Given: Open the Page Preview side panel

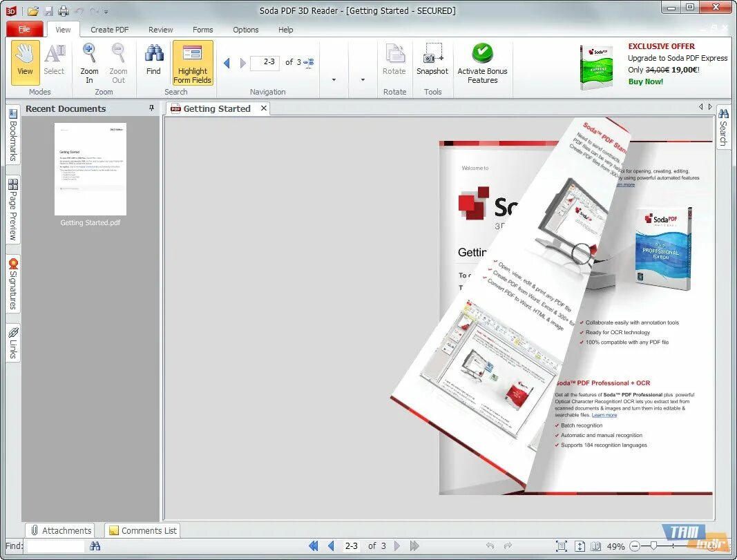Looking at the screenshot, I should point(12,209).
